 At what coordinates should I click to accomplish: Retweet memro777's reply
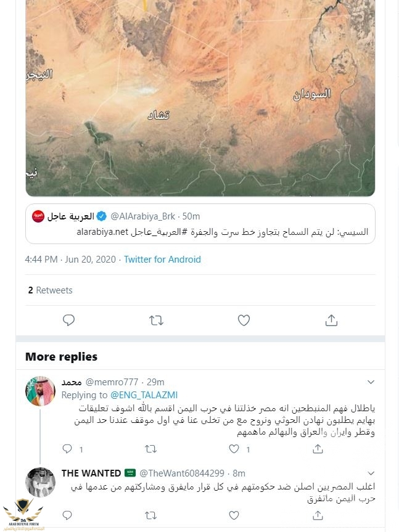point(151,449)
